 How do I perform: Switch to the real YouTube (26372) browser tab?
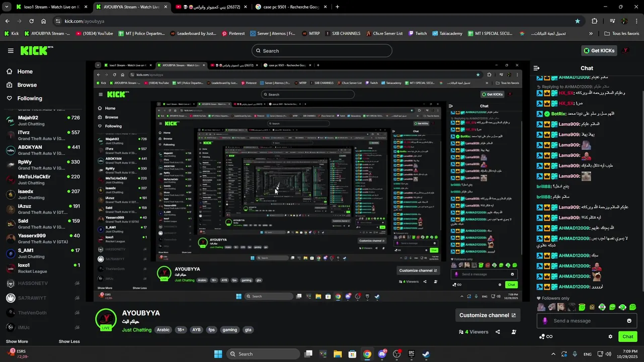point(211,7)
